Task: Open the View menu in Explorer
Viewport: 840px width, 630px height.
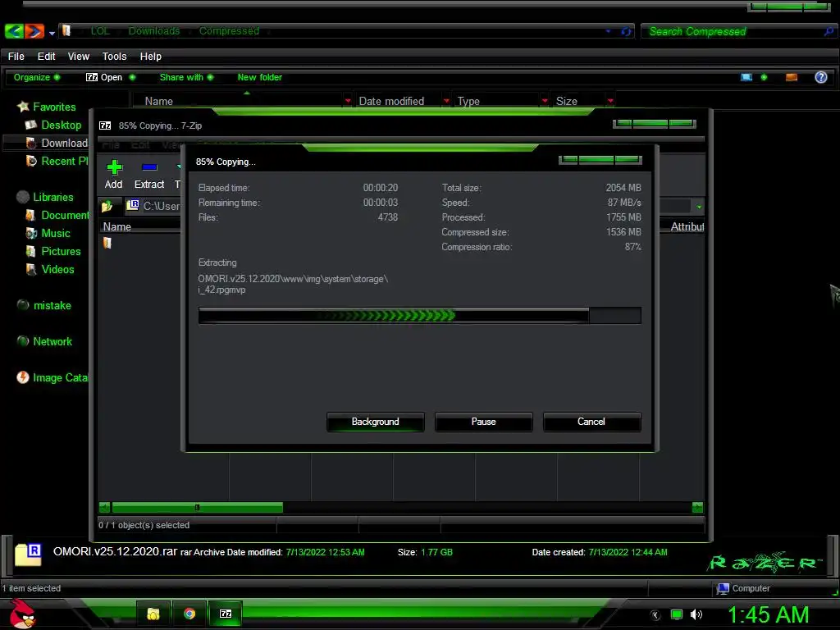Action: [78, 57]
